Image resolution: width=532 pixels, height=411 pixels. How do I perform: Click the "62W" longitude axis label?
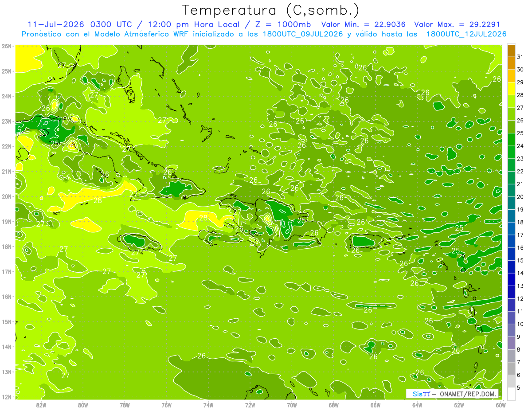click(x=459, y=405)
